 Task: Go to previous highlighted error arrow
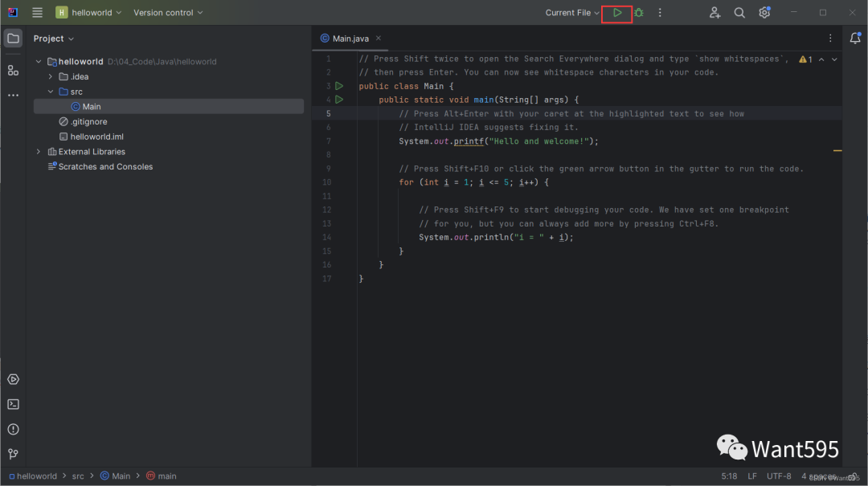click(821, 59)
